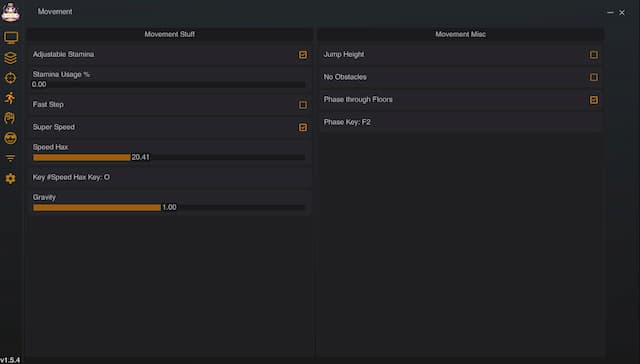Click the v1.5.4 version label
This screenshot has height=364, width=640.
[10, 360]
